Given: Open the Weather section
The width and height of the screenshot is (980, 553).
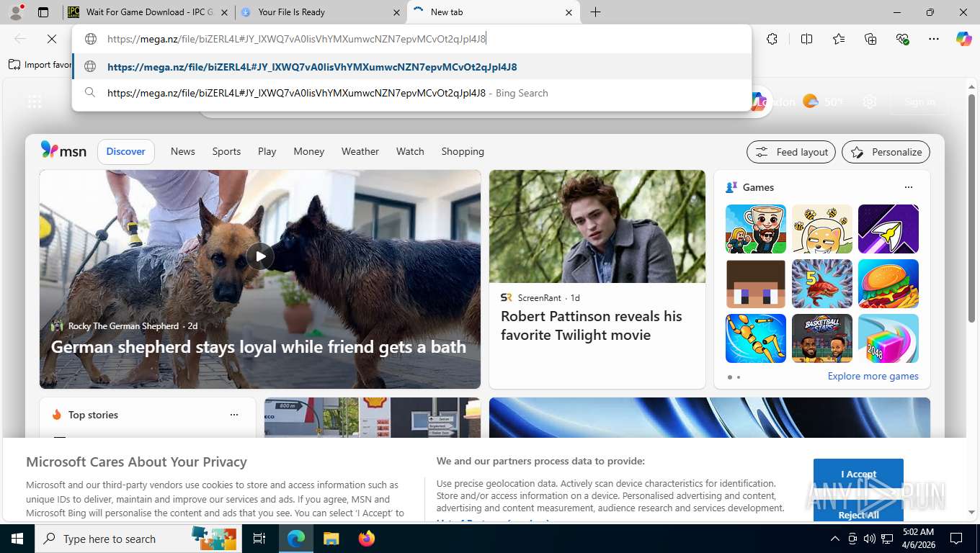Looking at the screenshot, I should [360, 151].
